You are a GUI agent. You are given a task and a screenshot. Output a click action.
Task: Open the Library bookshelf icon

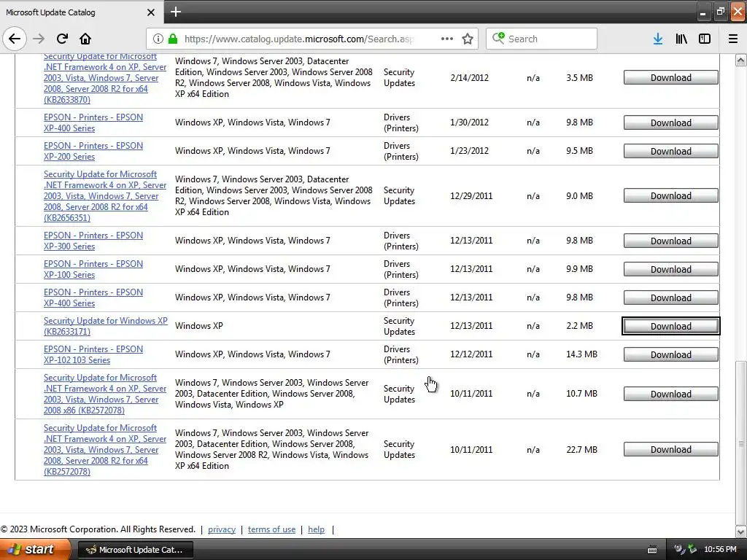tap(681, 39)
